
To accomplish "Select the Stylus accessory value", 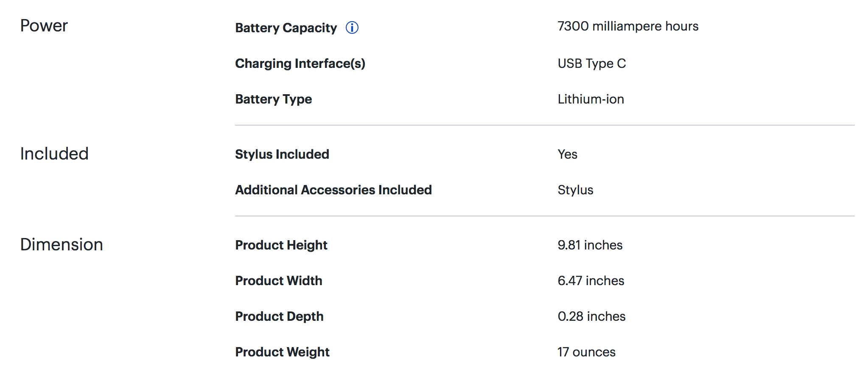I will (x=575, y=190).
